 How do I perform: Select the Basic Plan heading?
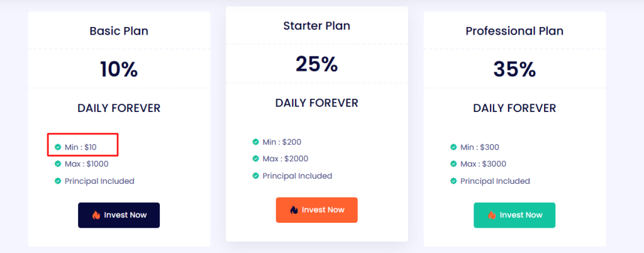tap(119, 31)
